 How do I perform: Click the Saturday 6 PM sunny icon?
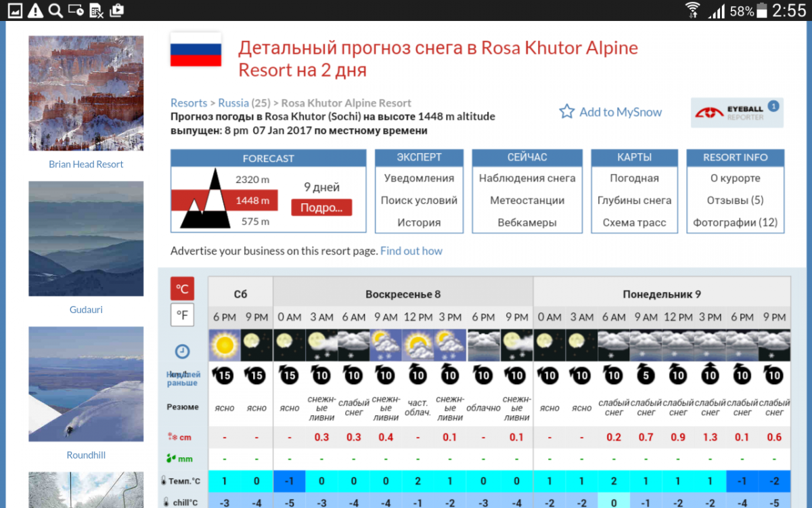[225, 345]
